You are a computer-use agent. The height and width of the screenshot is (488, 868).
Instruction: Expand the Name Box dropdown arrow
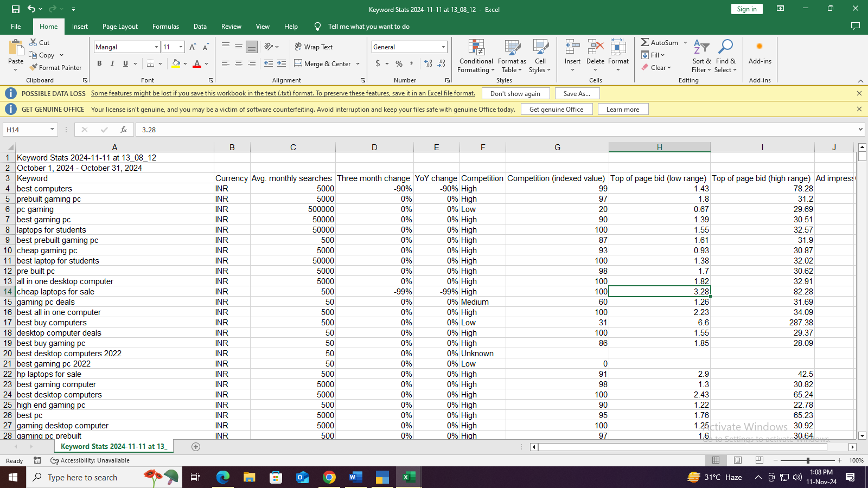52,130
